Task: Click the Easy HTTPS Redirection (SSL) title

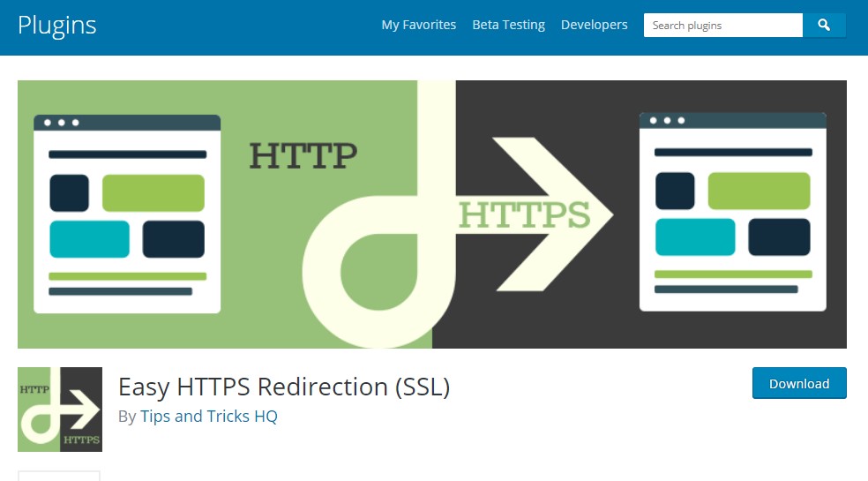Action: (284, 387)
